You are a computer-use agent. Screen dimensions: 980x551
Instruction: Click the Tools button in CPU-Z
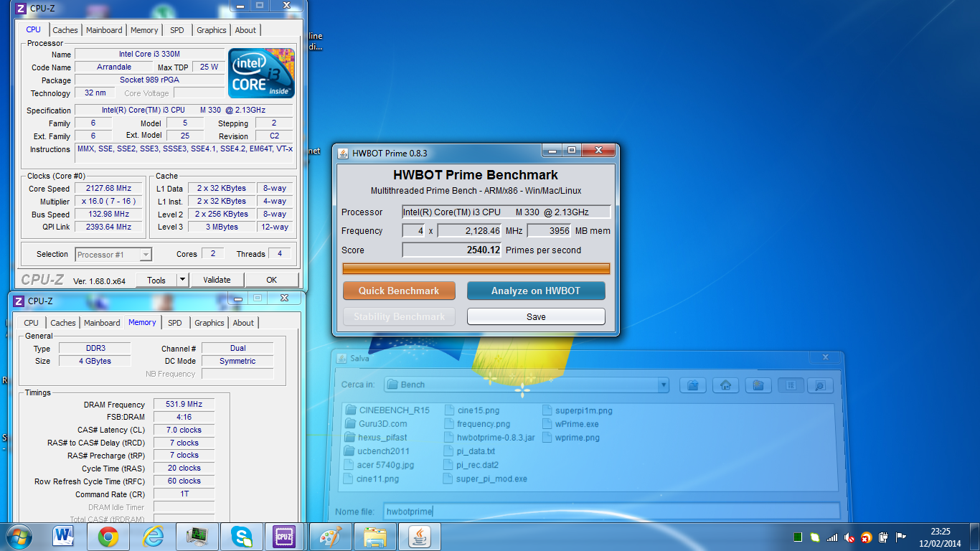point(156,280)
